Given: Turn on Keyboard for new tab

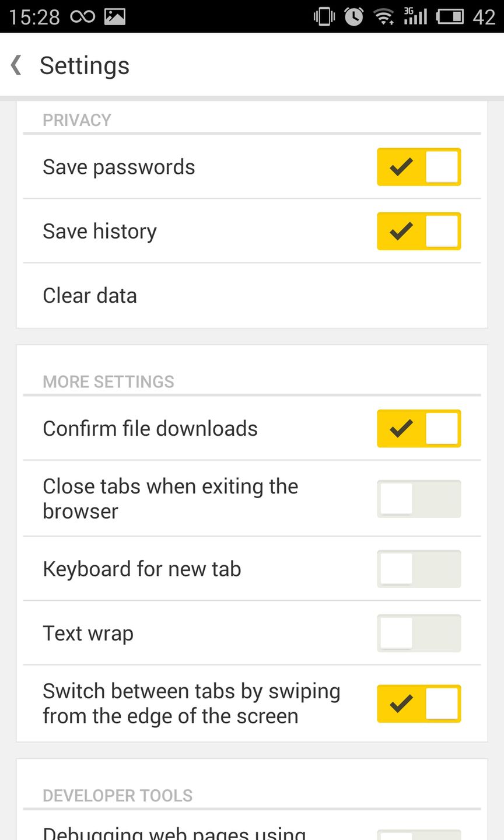Looking at the screenshot, I should 419,569.
